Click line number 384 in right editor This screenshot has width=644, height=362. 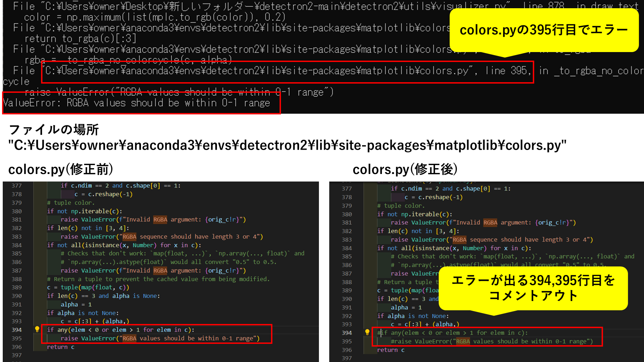347,248
